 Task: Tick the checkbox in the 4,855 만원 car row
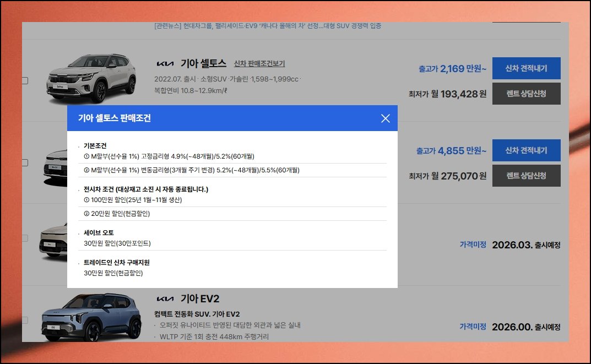point(25,163)
